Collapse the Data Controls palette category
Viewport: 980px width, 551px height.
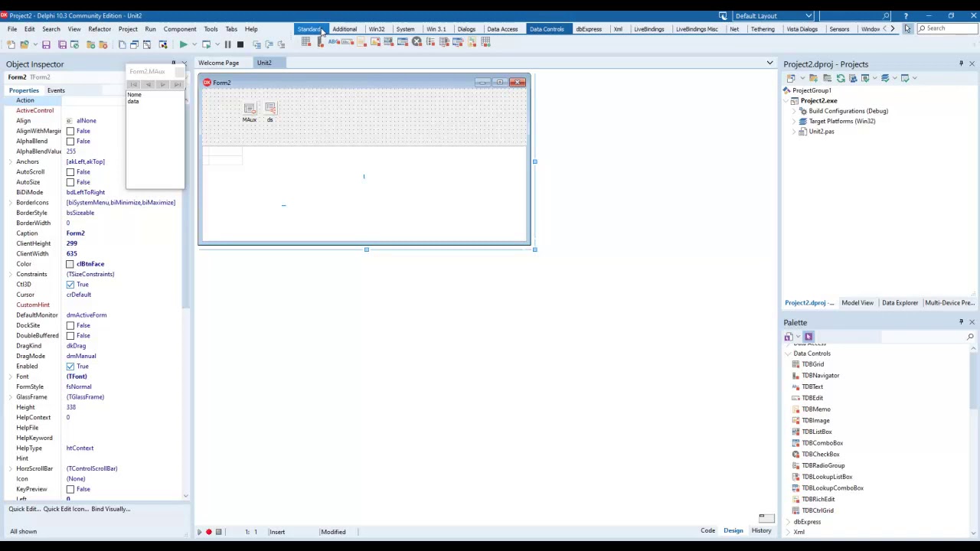click(788, 354)
